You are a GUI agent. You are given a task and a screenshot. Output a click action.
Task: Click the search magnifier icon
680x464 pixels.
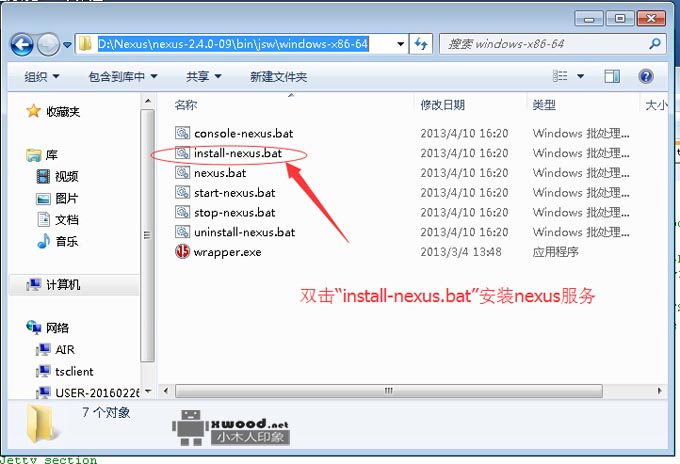655,43
